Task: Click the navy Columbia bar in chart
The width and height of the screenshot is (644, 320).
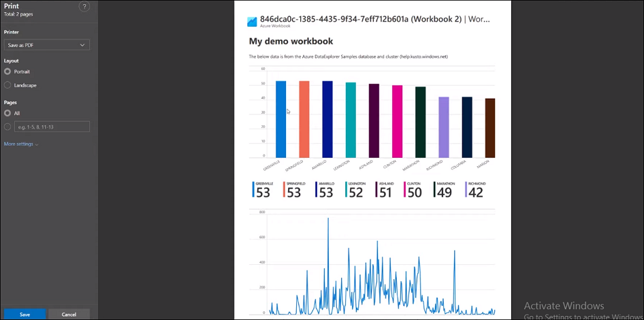Action: point(466,127)
